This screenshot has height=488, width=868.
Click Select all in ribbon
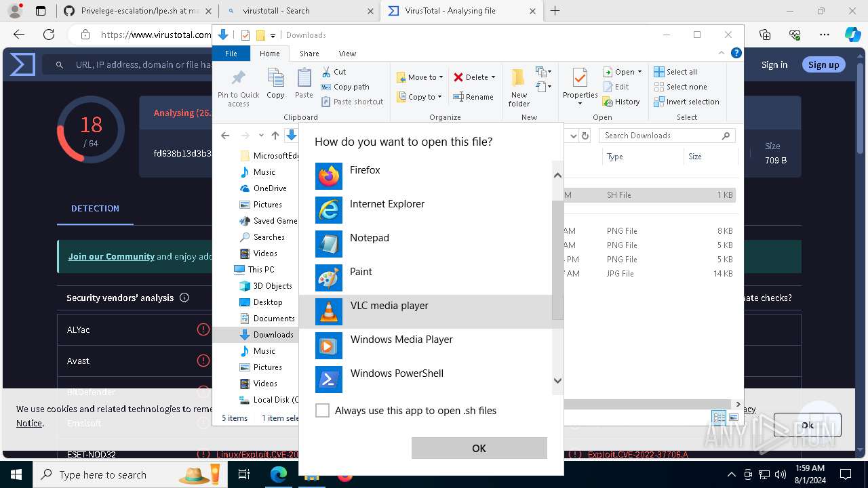675,72
